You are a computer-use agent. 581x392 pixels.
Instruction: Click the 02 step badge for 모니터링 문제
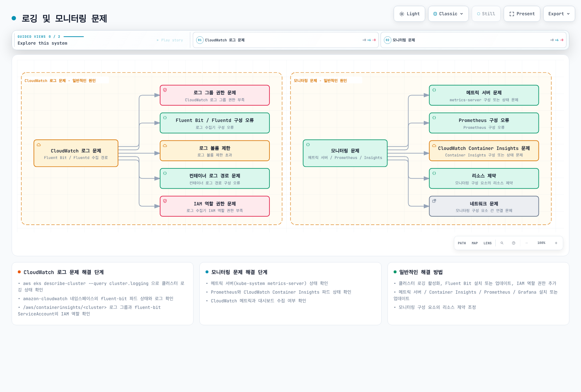coord(387,40)
